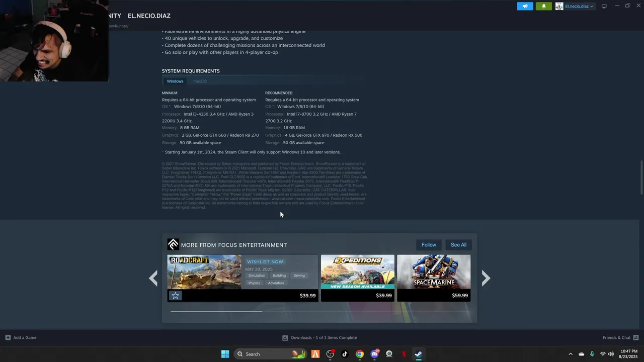Open Discord from the taskbar
644x362 pixels.
click(374, 354)
